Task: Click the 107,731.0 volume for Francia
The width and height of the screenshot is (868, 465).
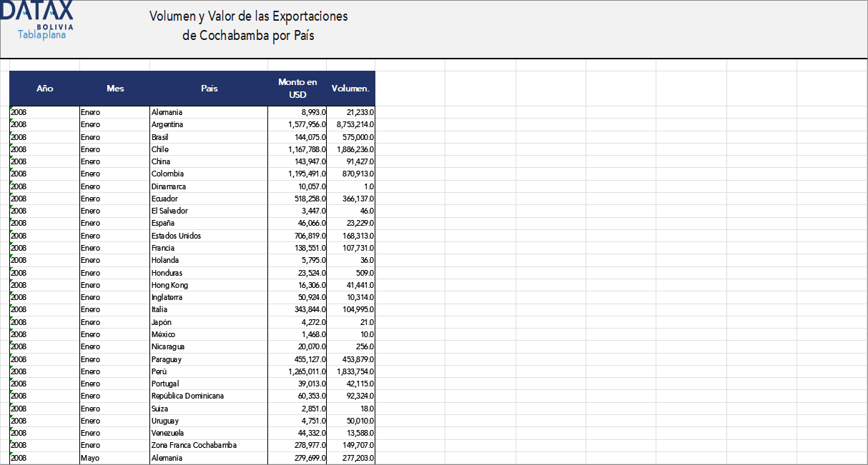Action: point(351,248)
